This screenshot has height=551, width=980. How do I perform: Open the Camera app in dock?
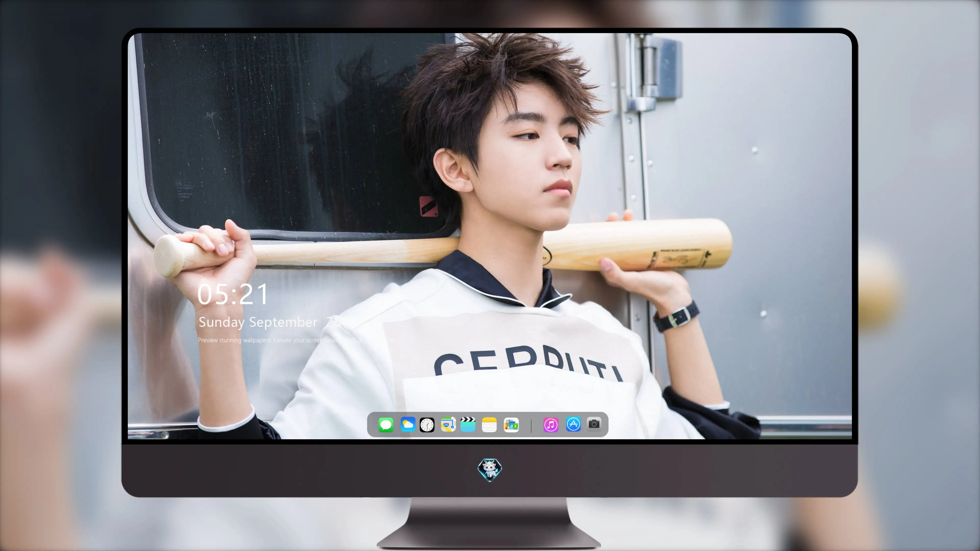point(594,424)
